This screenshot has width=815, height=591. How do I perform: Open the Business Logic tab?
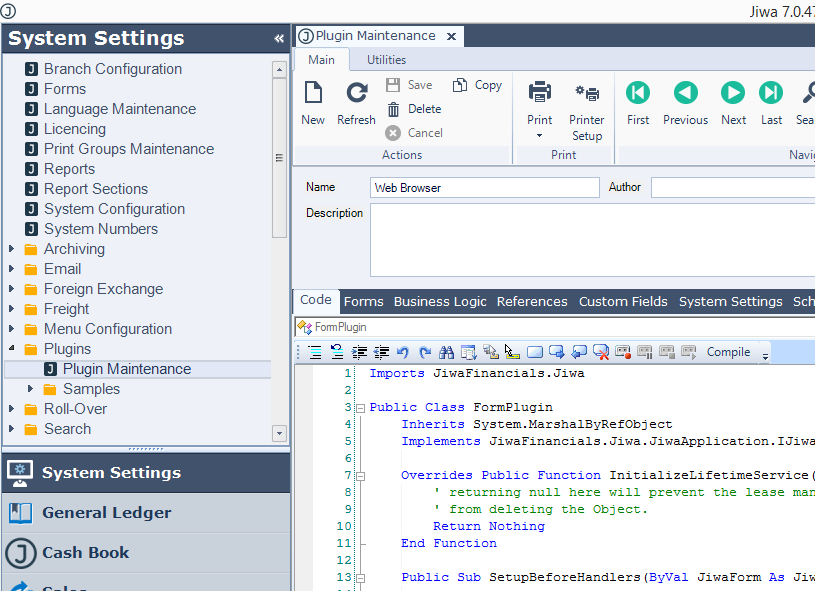pyautogui.click(x=440, y=301)
